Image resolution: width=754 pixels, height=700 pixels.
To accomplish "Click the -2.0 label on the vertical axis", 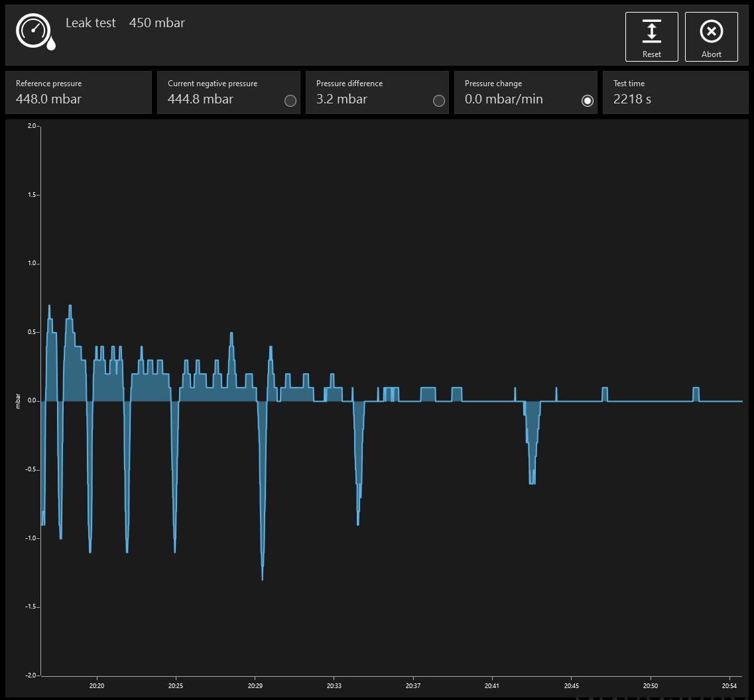I will 31,675.
